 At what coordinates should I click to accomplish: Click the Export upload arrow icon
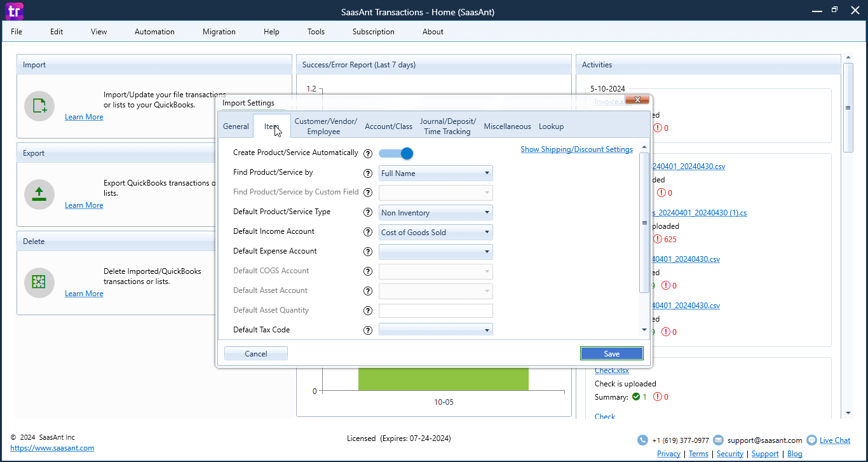point(39,194)
